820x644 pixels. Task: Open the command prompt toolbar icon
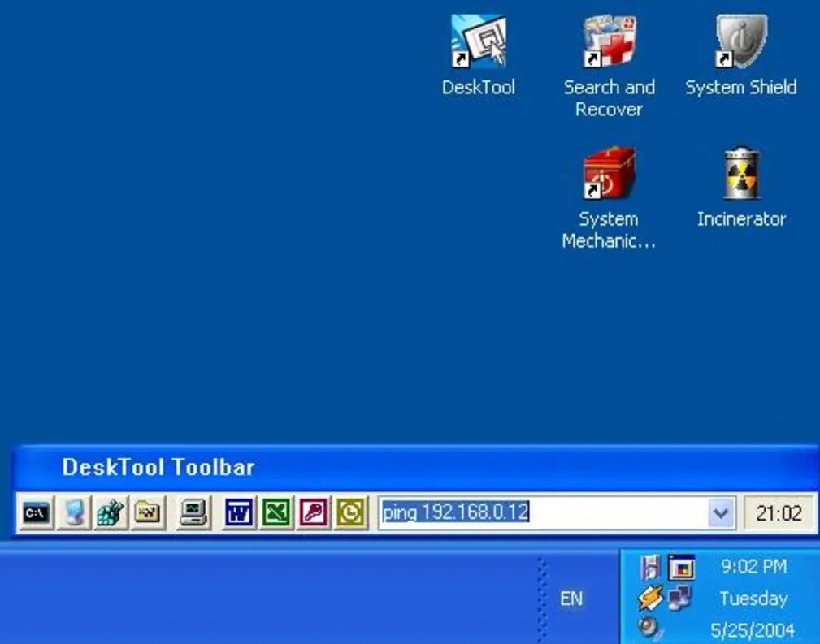[37, 513]
